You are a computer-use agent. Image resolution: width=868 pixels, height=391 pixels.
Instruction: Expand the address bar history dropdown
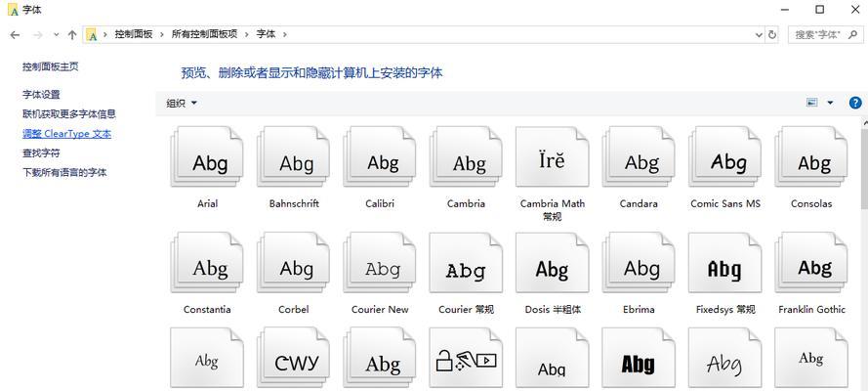tap(759, 34)
